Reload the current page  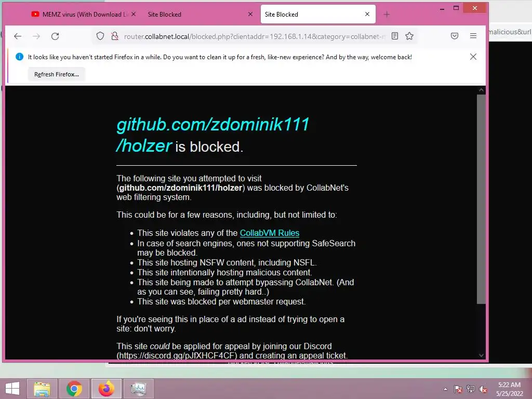click(x=55, y=36)
